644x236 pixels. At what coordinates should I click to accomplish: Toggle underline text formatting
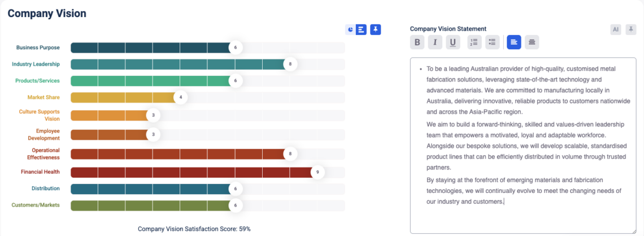point(452,42)
